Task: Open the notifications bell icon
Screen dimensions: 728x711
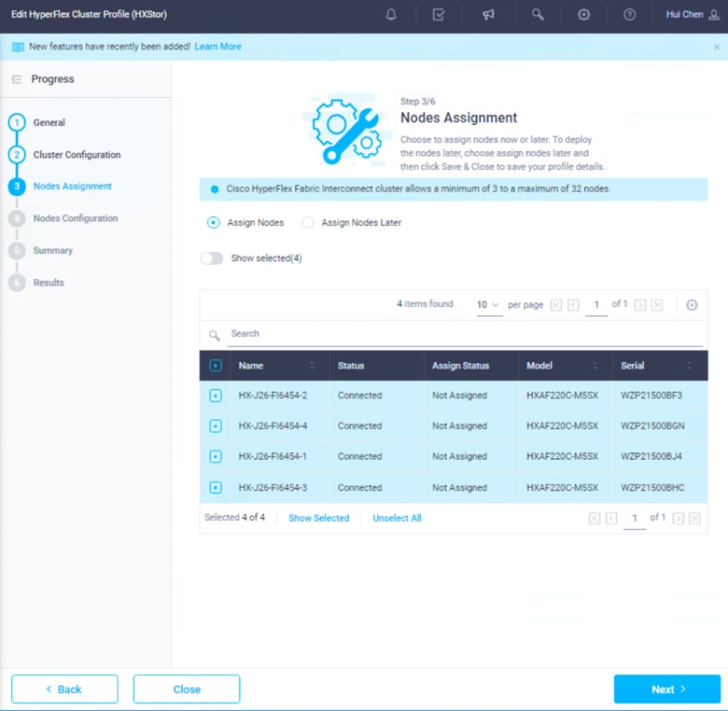Action: (391, 14)
